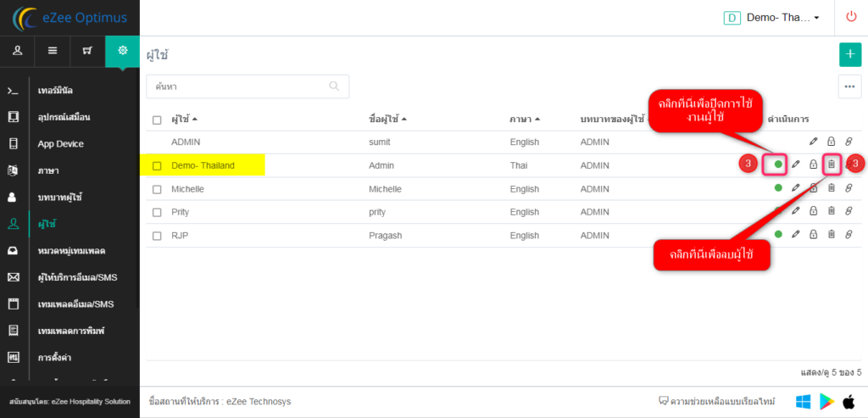
Task: Edit the Michelle user
Action: tap(795, 187)
